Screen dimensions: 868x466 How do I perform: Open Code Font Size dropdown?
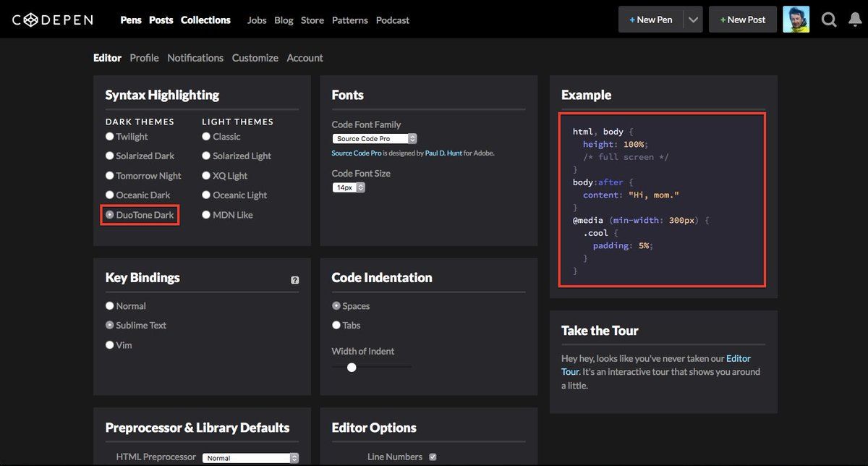coord(349,187)
